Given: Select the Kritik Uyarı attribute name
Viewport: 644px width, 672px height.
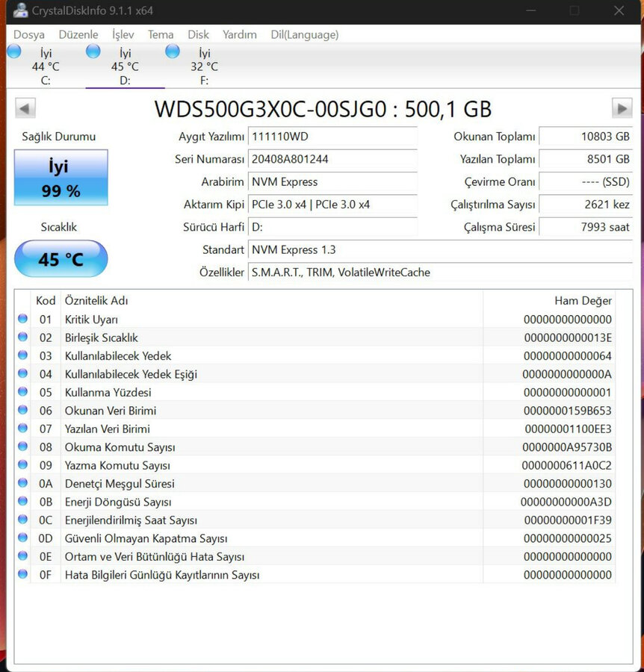Looking at the screenshot, I should 91,320.
